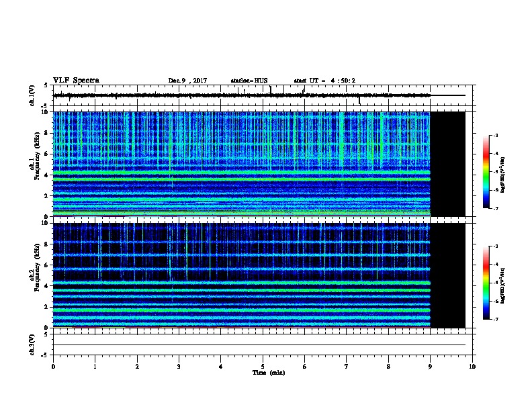Click the "-7" label on ch.2 colorbar
Screen dimensions: 532x411
pos(496,319)
